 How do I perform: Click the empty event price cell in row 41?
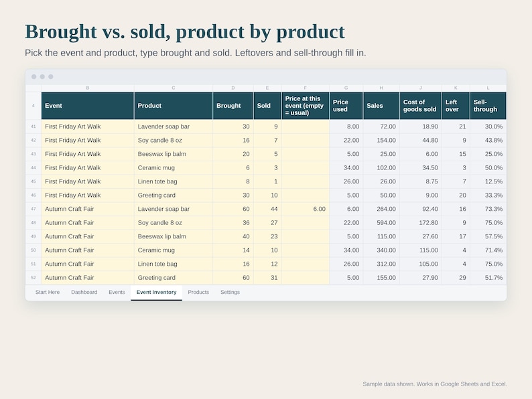[306, 127]
